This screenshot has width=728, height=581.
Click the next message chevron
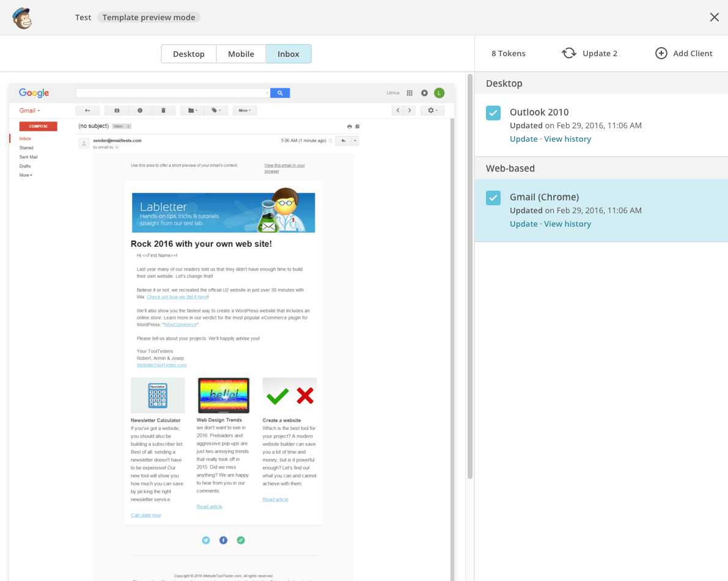click(410, 111)
